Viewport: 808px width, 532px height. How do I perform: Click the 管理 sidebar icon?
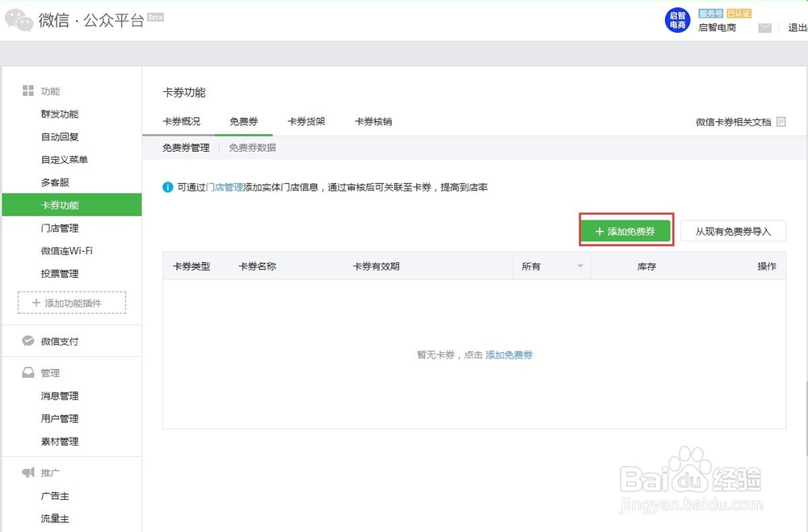click(x=29, y=372)
